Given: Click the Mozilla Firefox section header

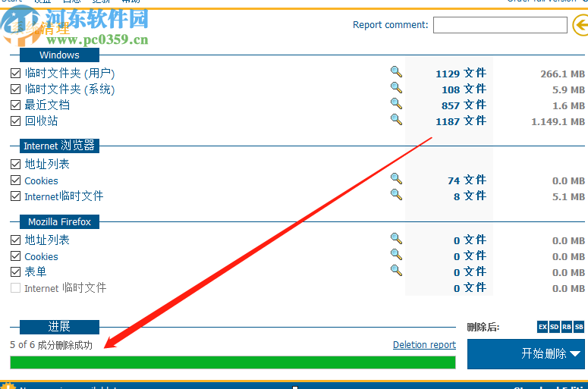Looking at the screenshot, I should 59,222.
